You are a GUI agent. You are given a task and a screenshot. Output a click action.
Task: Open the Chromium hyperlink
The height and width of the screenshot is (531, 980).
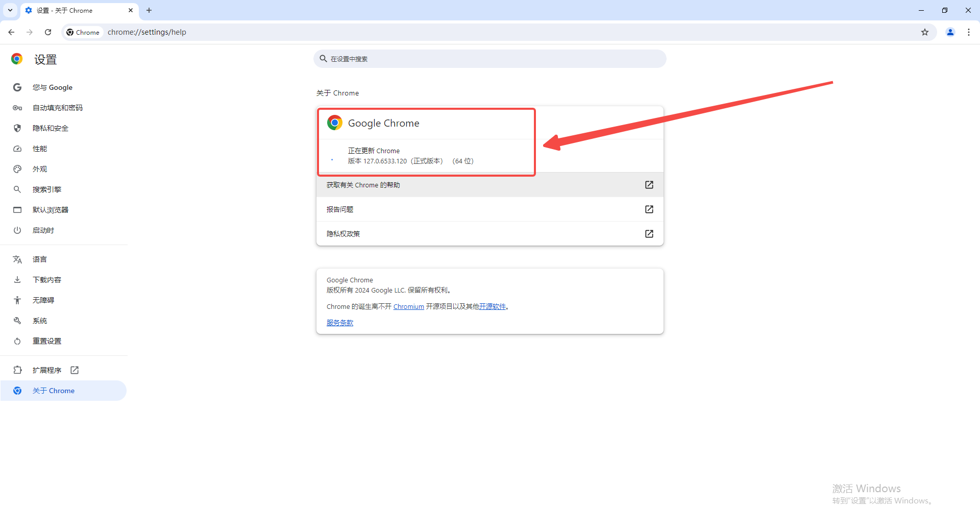click(409, 307)
